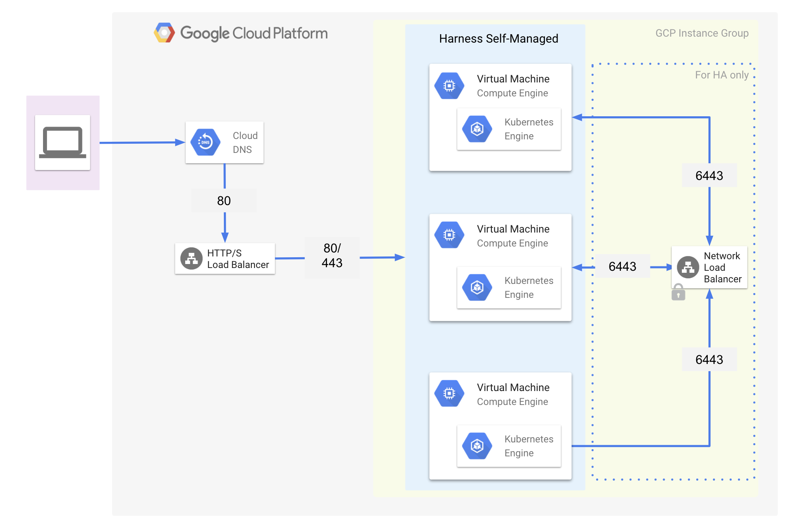Click the bottom Compute Engine subtitle
791x532 pixels.
click(x=512, y=402)
